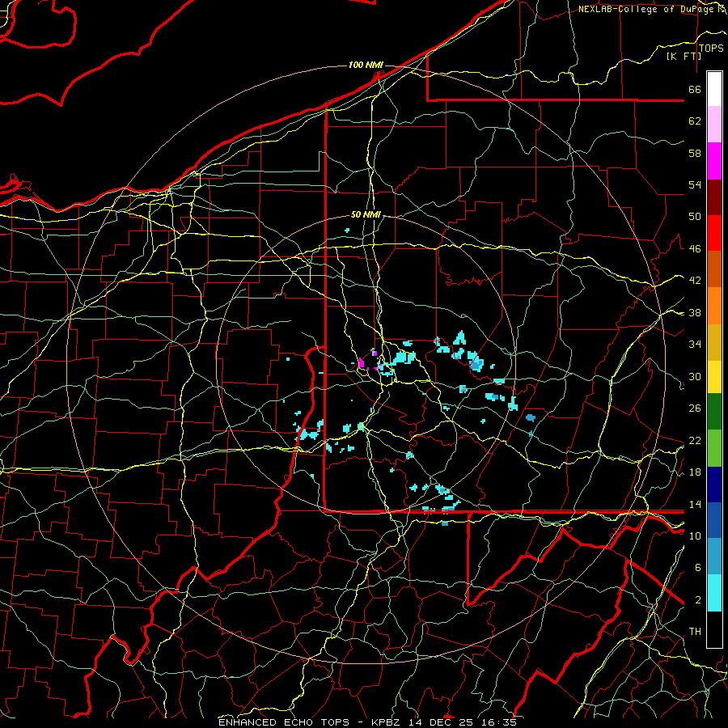
Task: Click the 34 legend value
Action: (695, 345)
